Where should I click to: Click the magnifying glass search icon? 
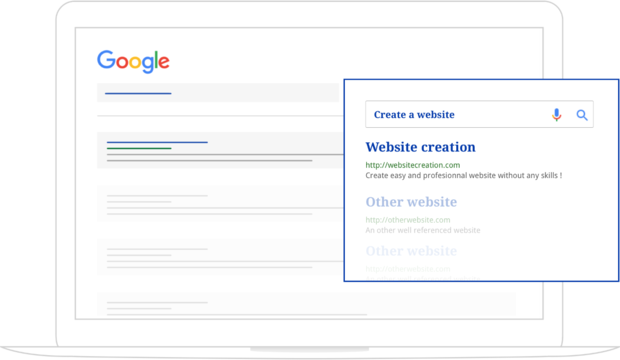point(582,115)
